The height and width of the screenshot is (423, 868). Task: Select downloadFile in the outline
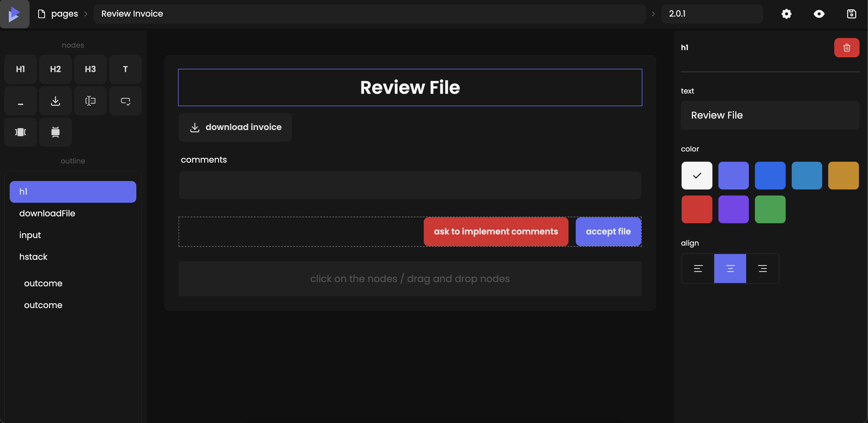[x=47, y=213]
